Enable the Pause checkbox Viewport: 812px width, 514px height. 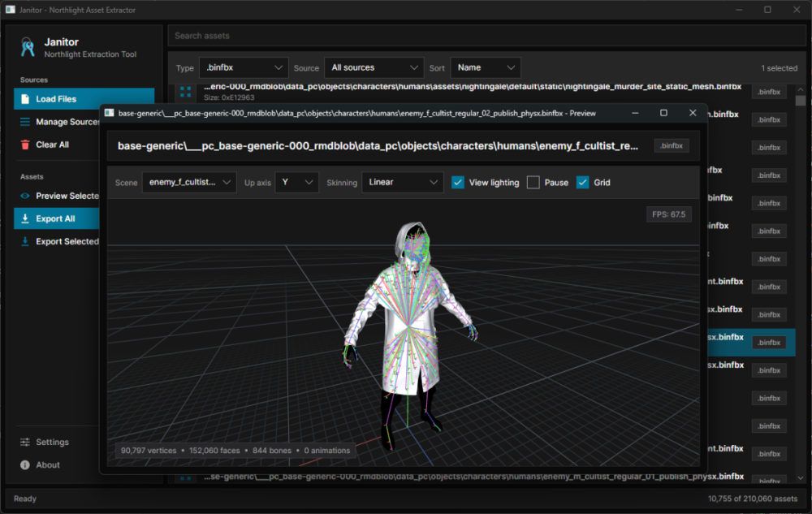coord(533,182)
